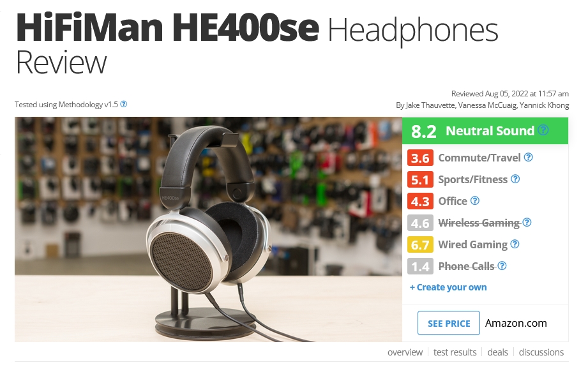Open the Tested using Methodology v1.5 link
This screenshot has width=588, height=367.
[66, 105]
